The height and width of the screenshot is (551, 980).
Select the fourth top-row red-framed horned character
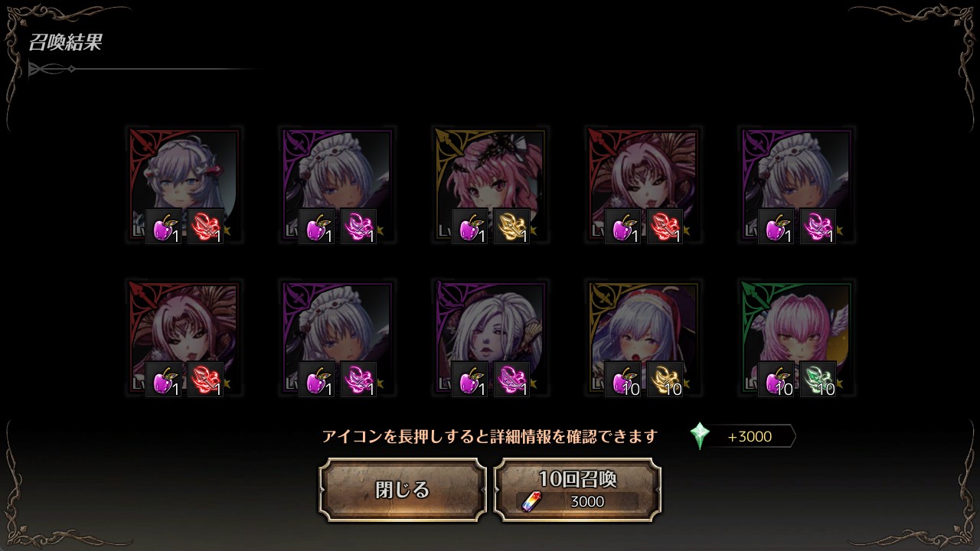tap(643, 185)
